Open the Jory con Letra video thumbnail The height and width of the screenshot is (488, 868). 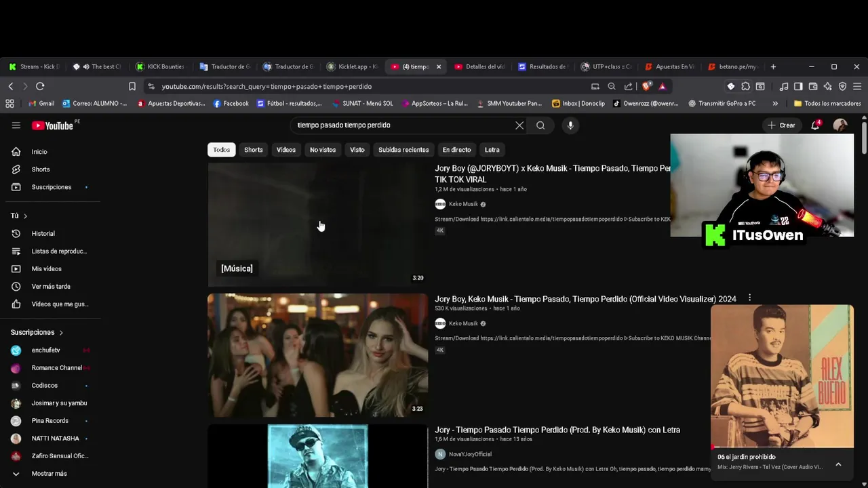(317, 456)
